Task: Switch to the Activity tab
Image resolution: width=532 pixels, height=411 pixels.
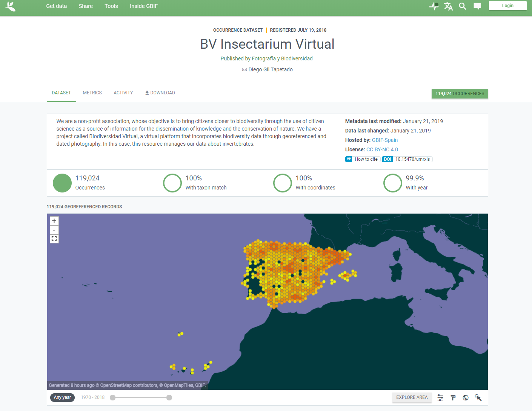Action: (123, 93)
